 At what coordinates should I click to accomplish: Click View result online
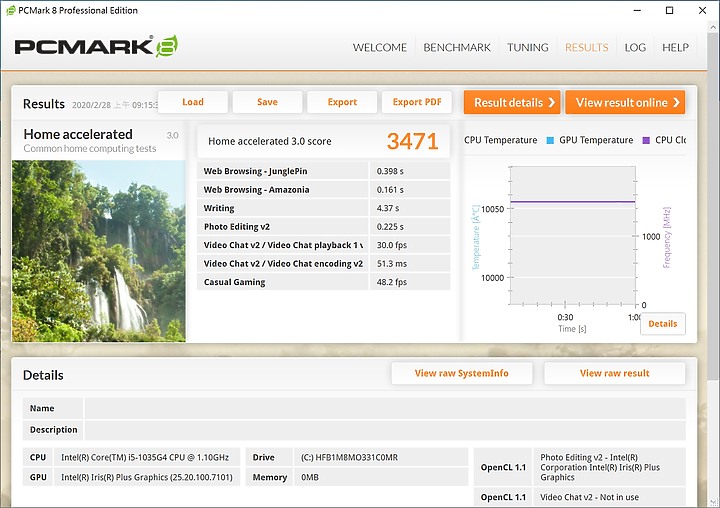tap(625, 102)
